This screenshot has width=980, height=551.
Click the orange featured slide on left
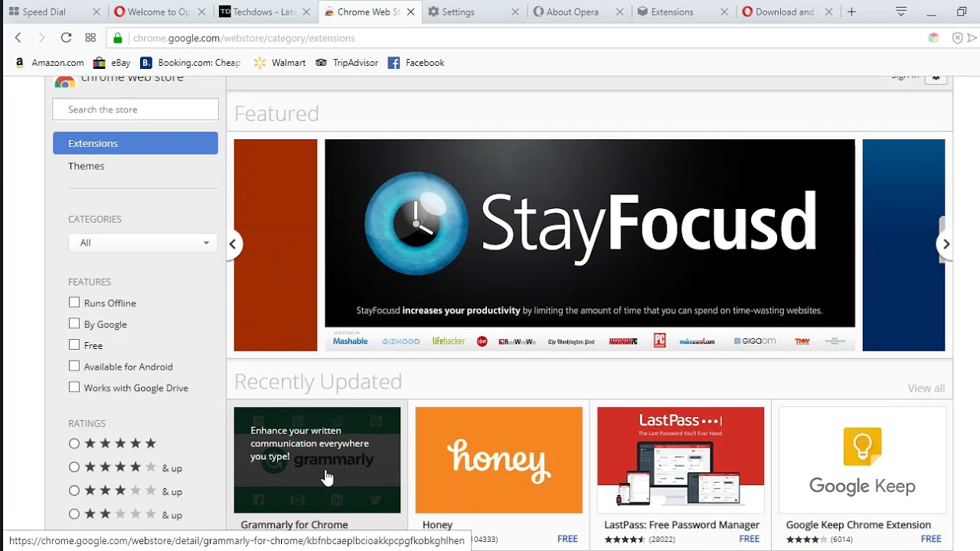point(276,245)
